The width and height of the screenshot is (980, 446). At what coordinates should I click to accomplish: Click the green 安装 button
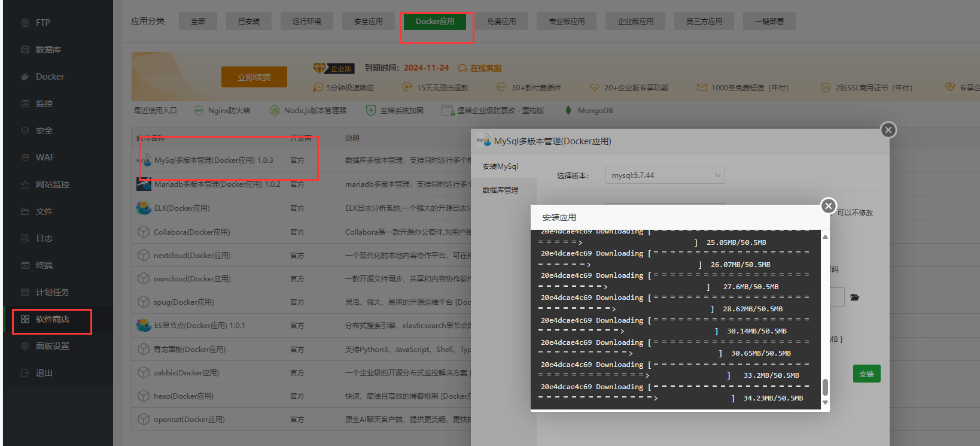point(866,374)
